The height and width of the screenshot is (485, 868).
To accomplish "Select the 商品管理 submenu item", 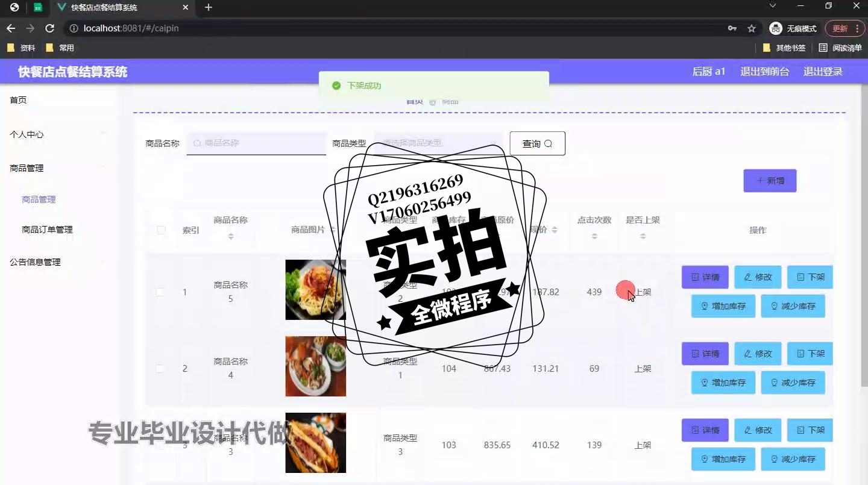I will pos(39,199).
